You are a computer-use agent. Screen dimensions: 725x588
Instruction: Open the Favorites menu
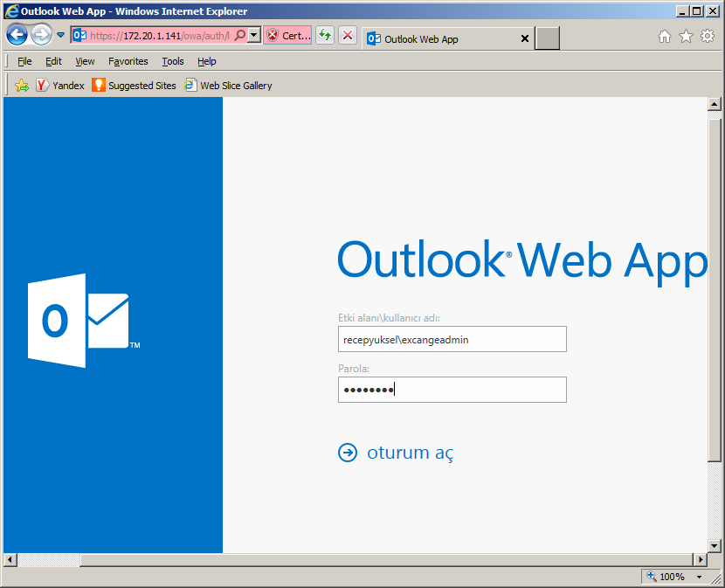point(128,61)
